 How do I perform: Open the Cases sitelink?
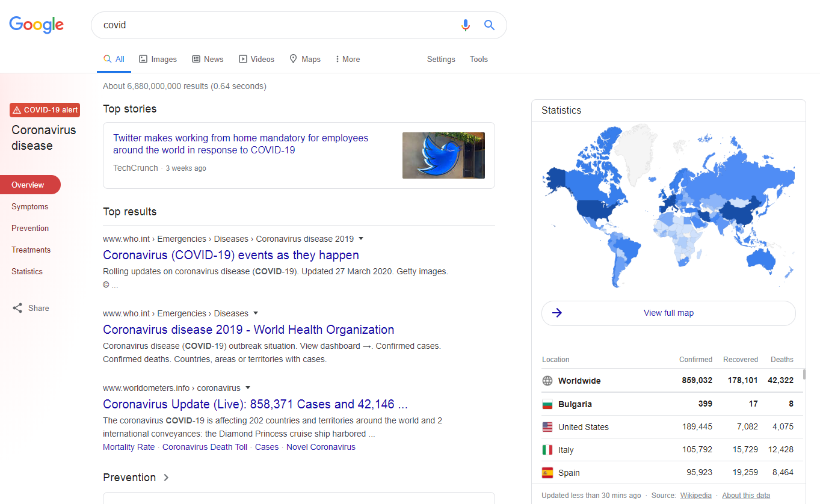(267, 447)
